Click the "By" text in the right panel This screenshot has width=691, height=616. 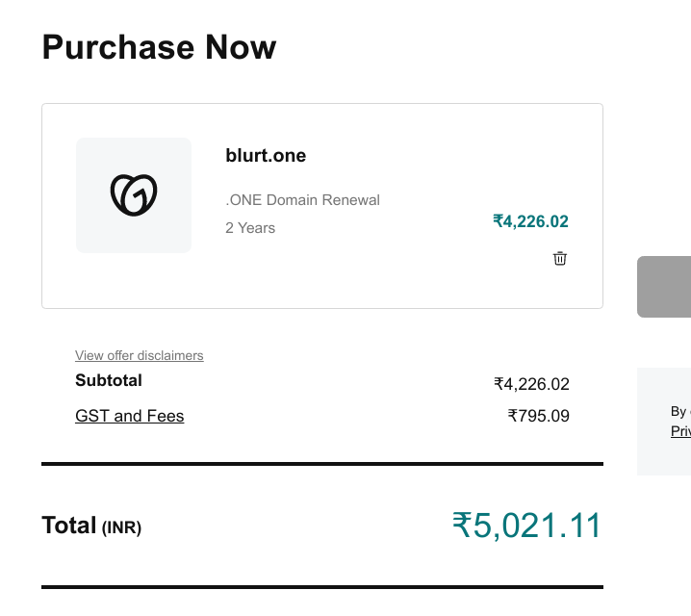pos(678,411)
